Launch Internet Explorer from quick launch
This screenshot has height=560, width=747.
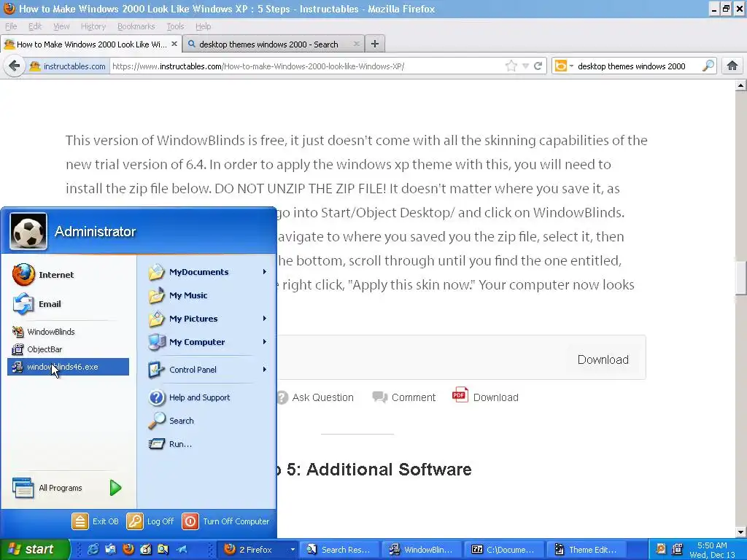tap(93, 550)
